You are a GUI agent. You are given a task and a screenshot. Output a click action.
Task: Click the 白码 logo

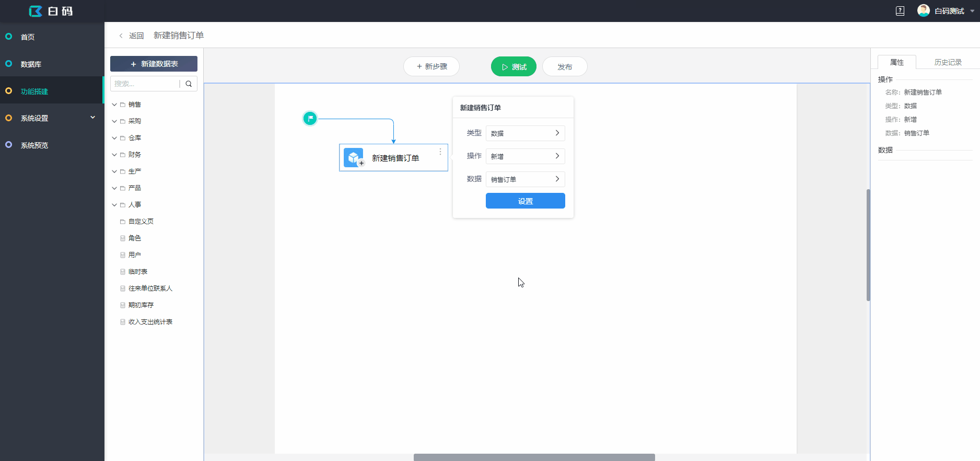pyautogui.click(x=51, y=11)
